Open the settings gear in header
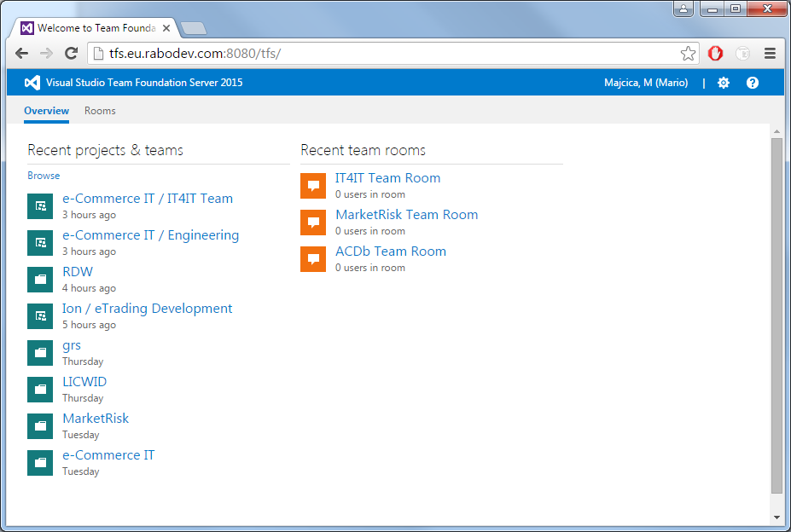791x532 pixels. [x=724, y=83]
